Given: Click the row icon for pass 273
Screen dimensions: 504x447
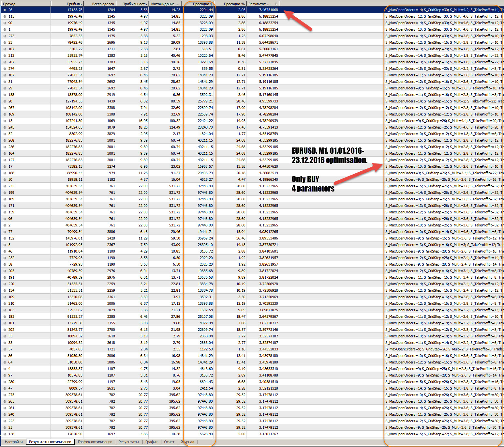Looking at the screenshot, I should click(5, 36).
